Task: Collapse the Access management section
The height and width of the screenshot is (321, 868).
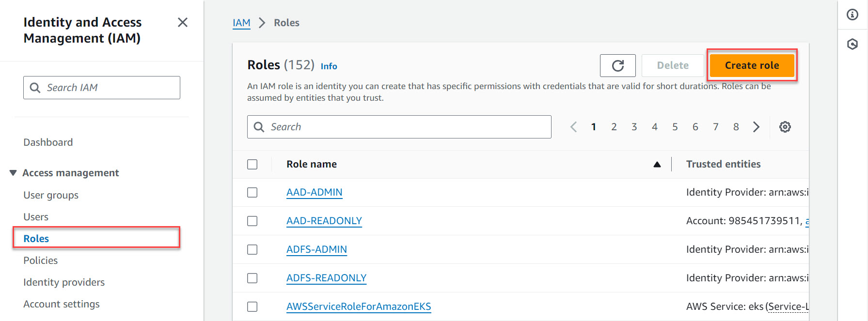Action: (13, 173)
